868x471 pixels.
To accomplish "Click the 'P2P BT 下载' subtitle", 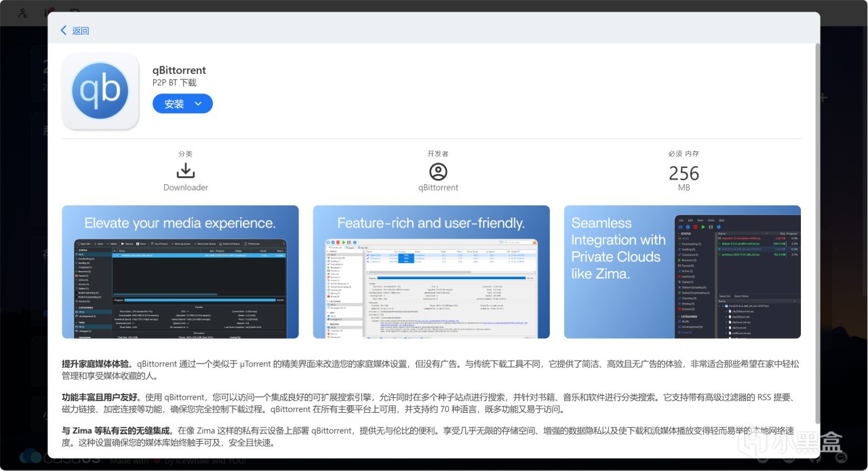I will coord(174,83).
